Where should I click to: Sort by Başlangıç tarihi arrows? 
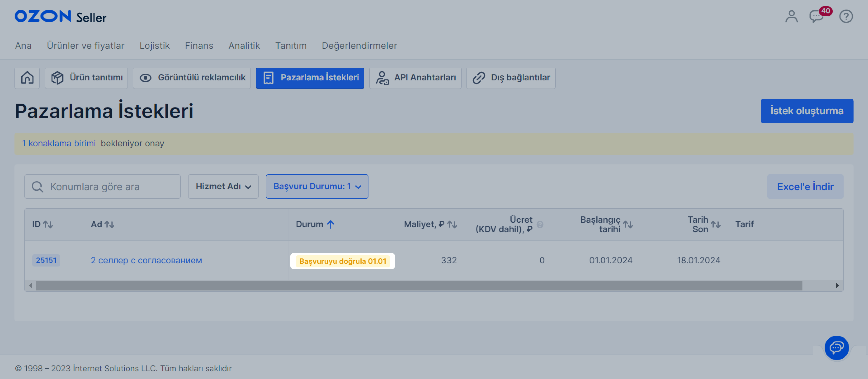pos(628,224)
